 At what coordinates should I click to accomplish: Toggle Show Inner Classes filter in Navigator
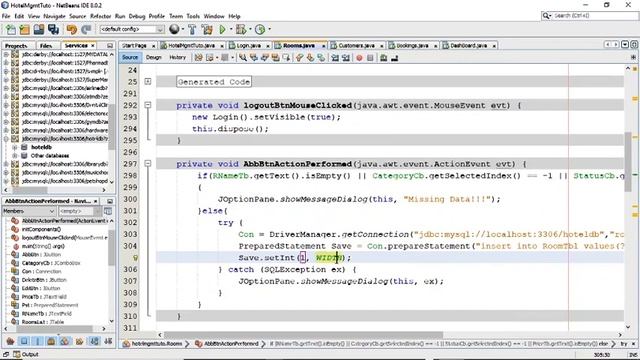click(x=65, y=341)
